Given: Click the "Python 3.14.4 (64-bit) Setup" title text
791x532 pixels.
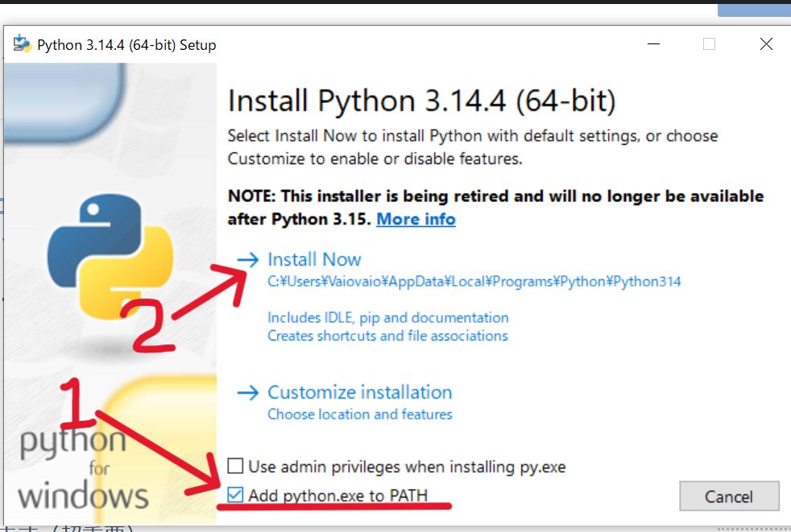Looking at the screenshot, I should (126, 45).
